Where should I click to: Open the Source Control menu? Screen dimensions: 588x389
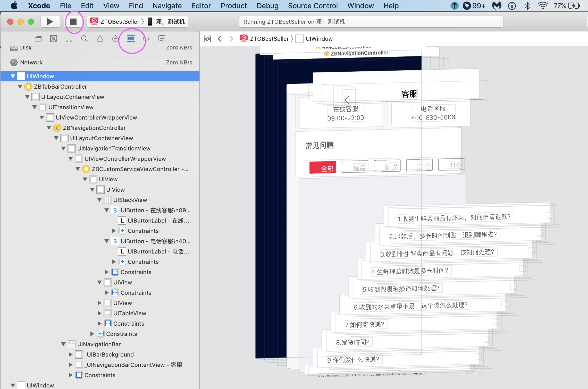[313, 6]
